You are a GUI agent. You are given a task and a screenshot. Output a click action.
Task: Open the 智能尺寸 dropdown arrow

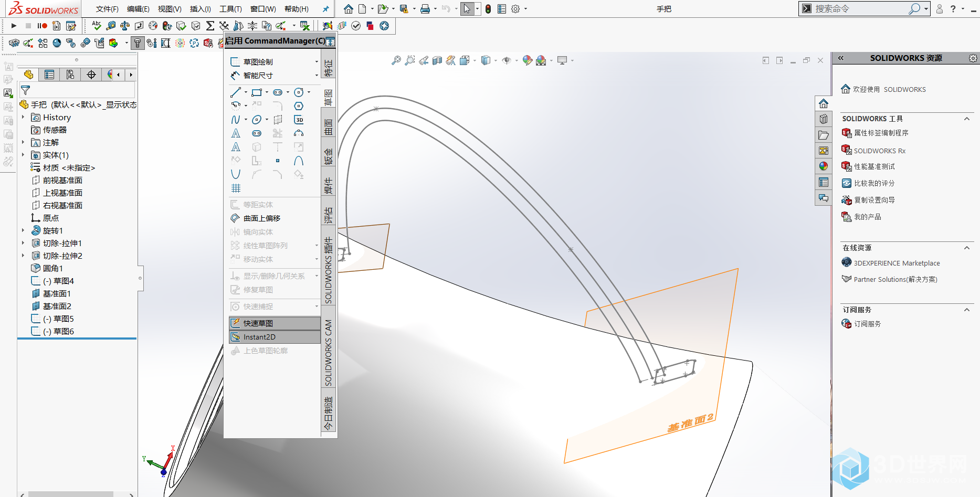coord(317,76)
